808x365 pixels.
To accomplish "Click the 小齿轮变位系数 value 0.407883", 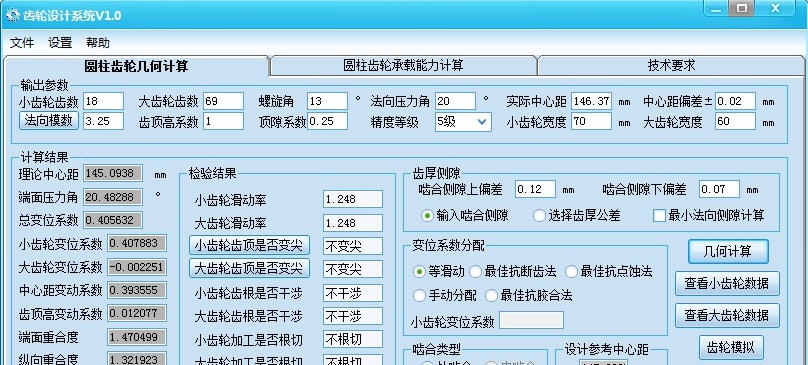I will point(137,243).
